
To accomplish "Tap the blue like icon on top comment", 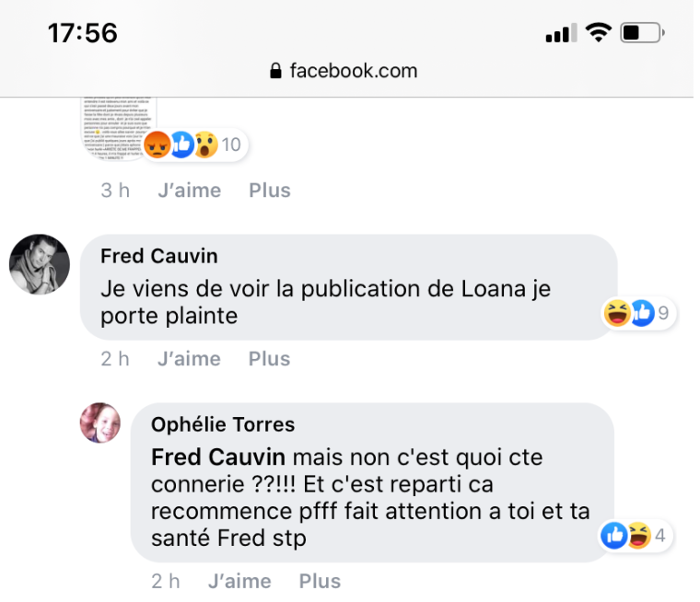I will 181,145.
